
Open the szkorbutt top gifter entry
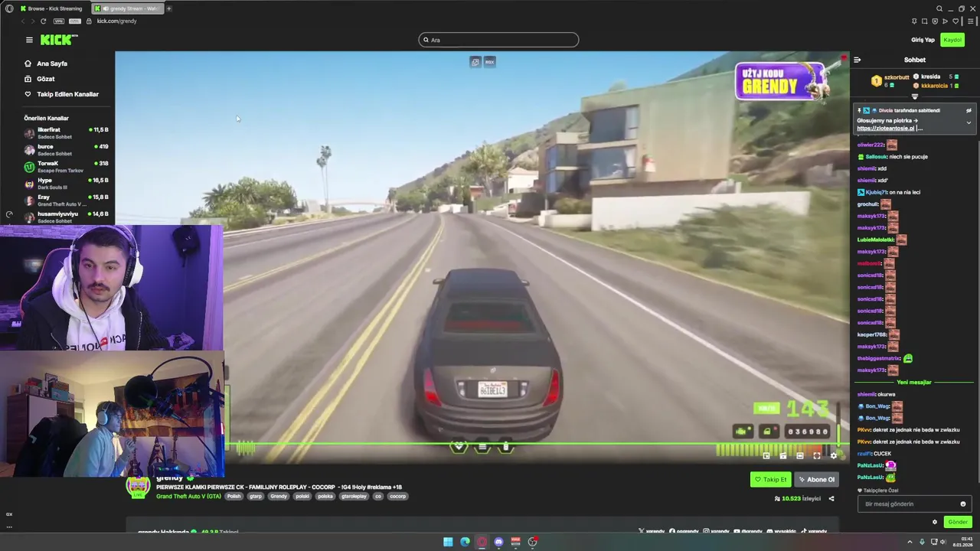point(892,80)
